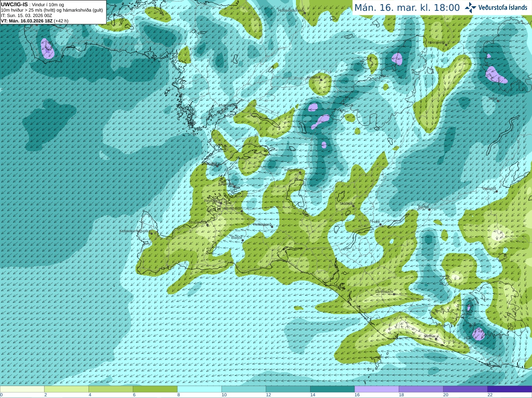Screen dimensions: 532x398
Task: Select the 14–16 m/s legend color
Action: (x=332, y=389)
